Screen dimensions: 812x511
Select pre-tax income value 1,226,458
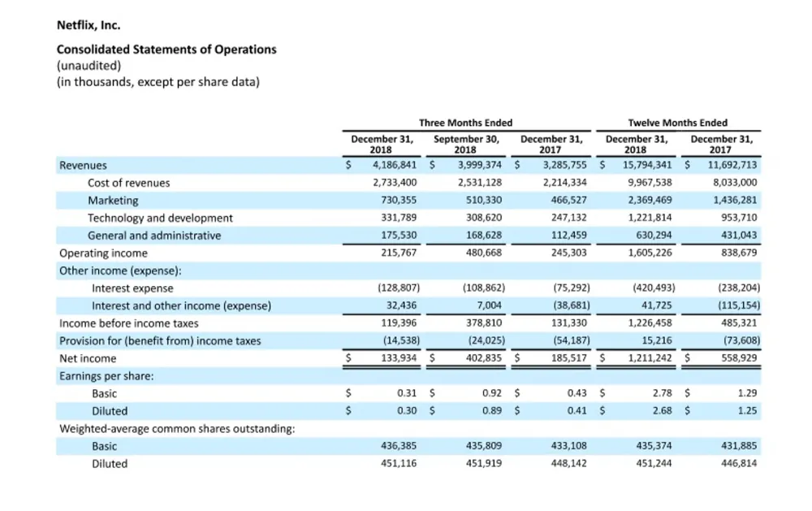click(x=650, y=323)
